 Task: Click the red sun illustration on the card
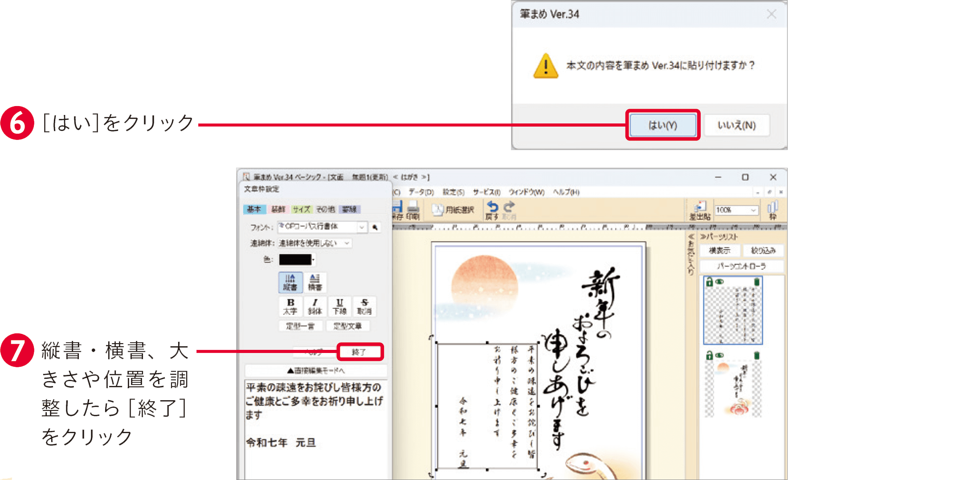484,285
